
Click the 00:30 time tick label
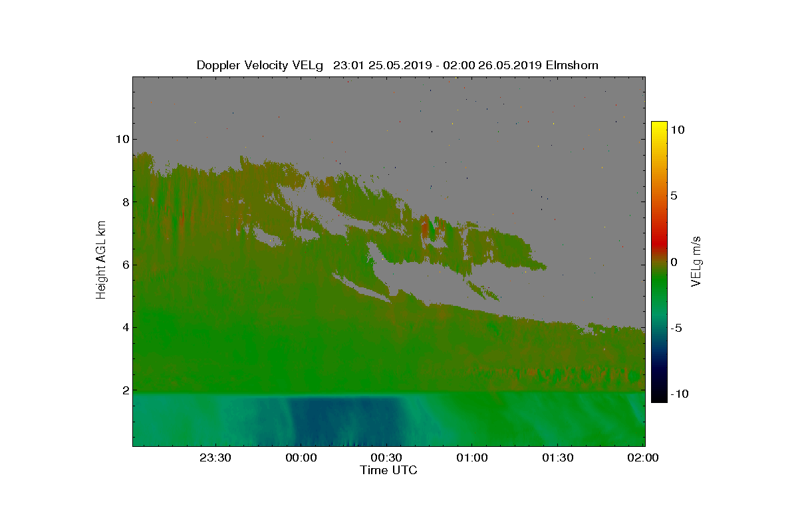pyautogui.click(x=386, y=458)
